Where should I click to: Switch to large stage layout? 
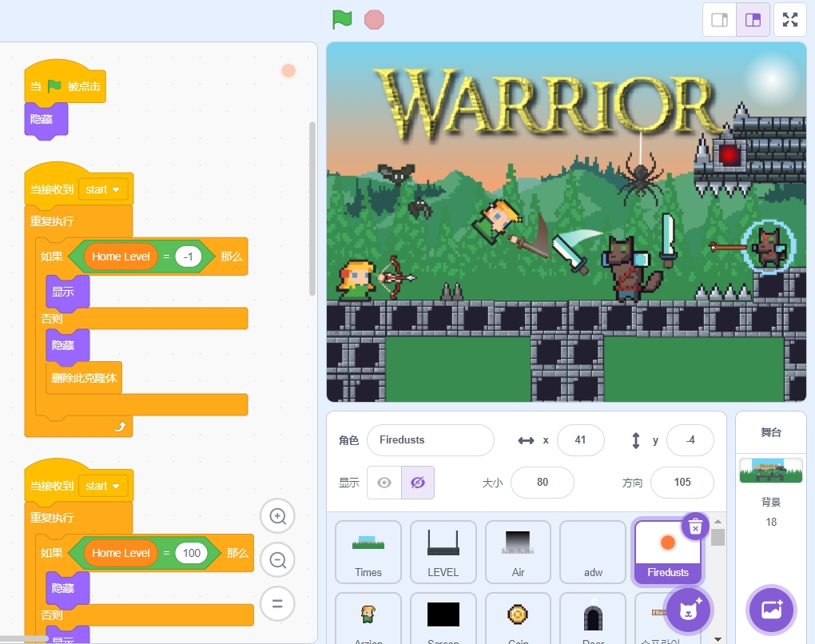click(x=753, y=20)
